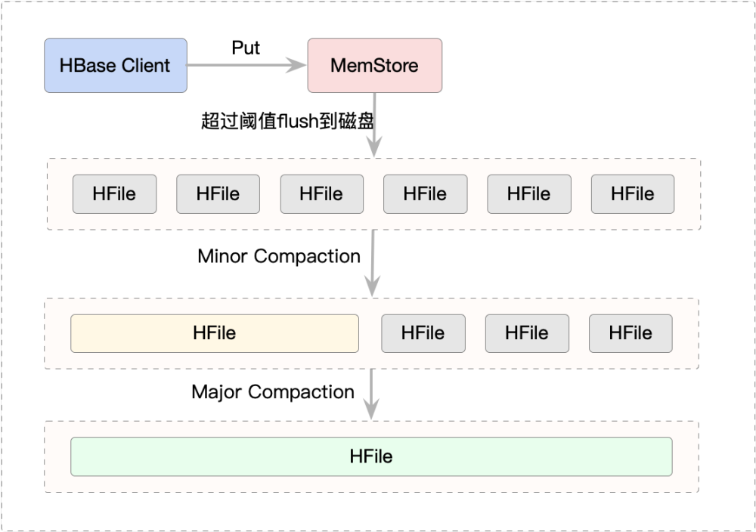Select the Minor Compaction label
Screen dimensions: 756x532
(279, 256)
